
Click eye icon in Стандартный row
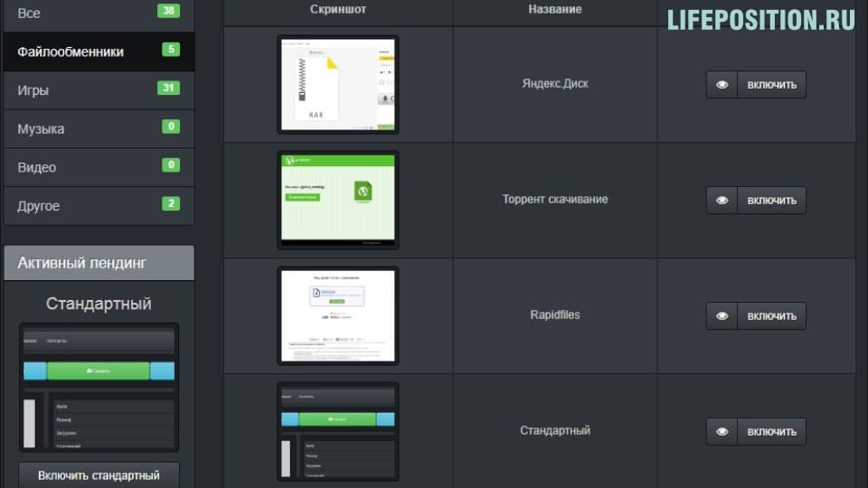coord(722,432)
